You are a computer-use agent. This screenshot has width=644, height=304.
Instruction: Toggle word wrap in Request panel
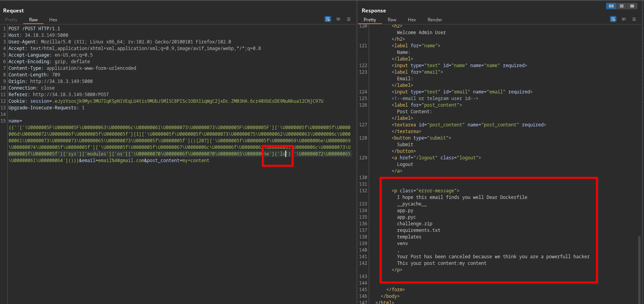[x=328, y=19]
